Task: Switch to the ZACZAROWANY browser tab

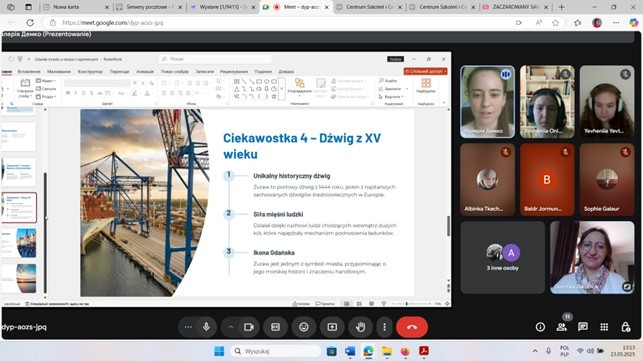Action: click(516, 7)
